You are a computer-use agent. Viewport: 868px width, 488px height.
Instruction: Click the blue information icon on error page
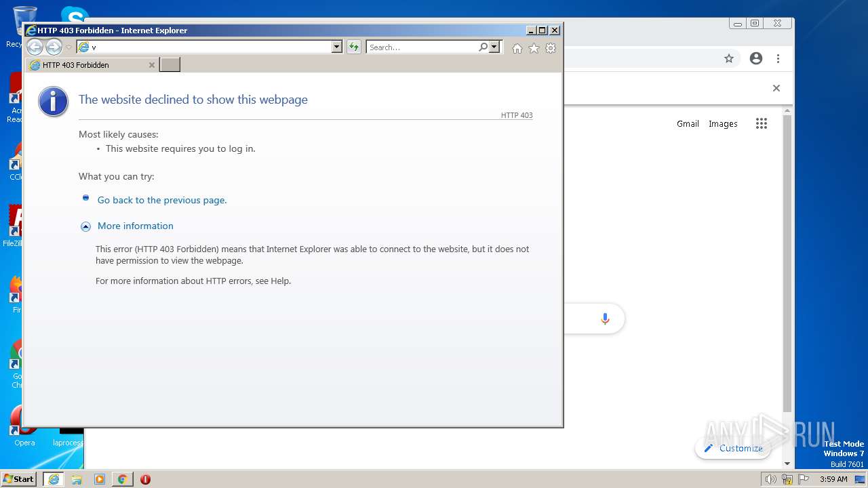pyautogui.click(x=54, y=102)
